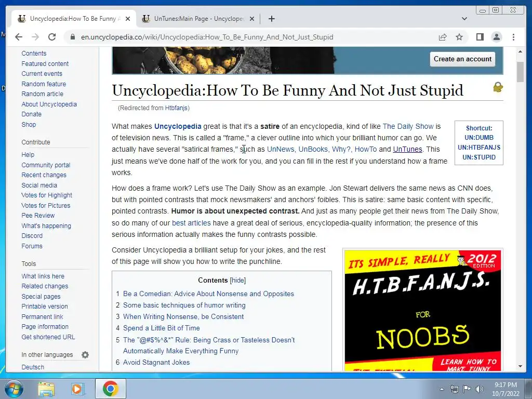The image size is (532, 399).
Task: Open Pee Review in sidebar
Action: tap(38, 216)
